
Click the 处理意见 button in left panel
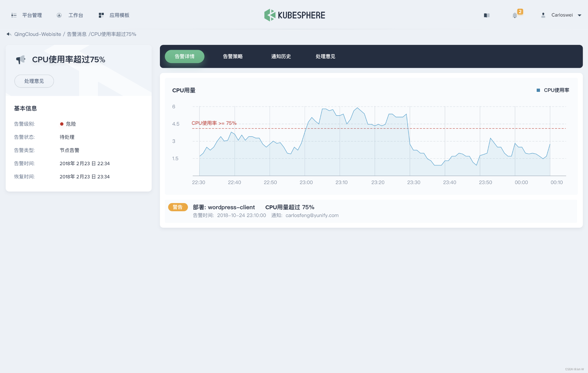coord(34,81)
